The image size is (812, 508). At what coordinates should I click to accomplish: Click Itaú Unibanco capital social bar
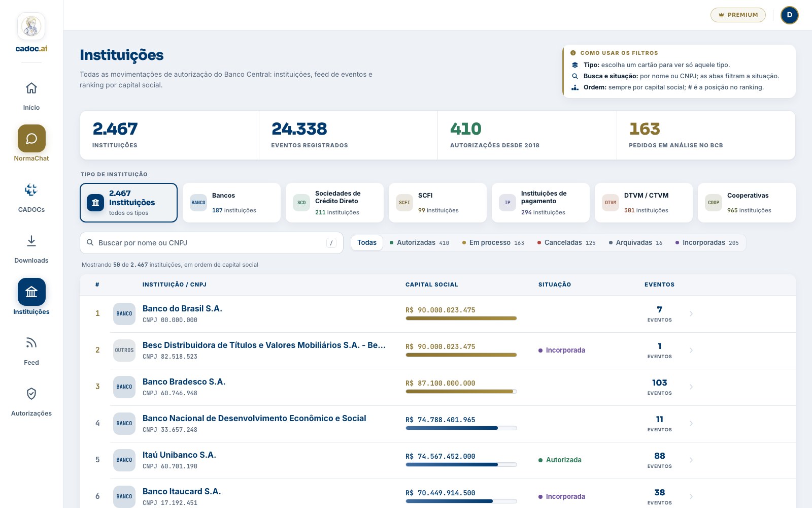461,465
